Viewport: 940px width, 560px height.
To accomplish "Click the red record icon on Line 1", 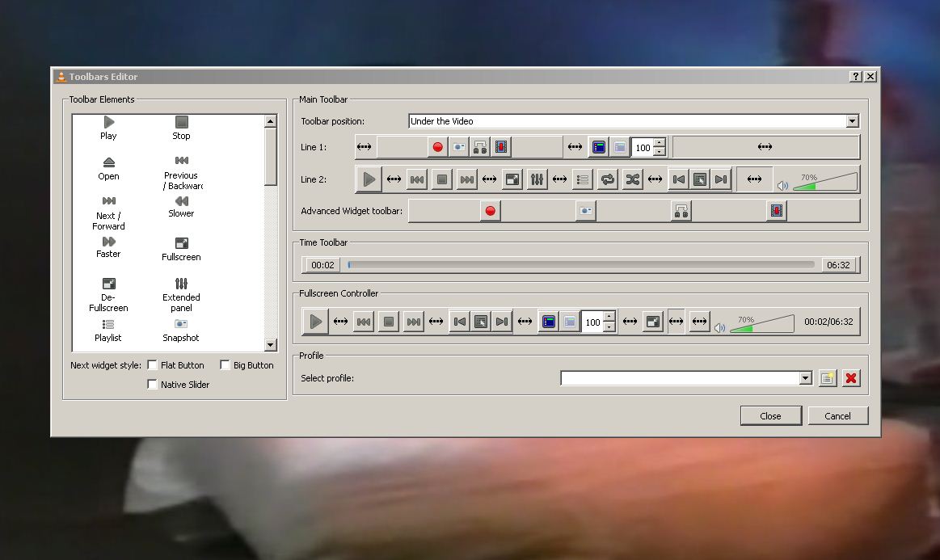I will click(436, 146).
